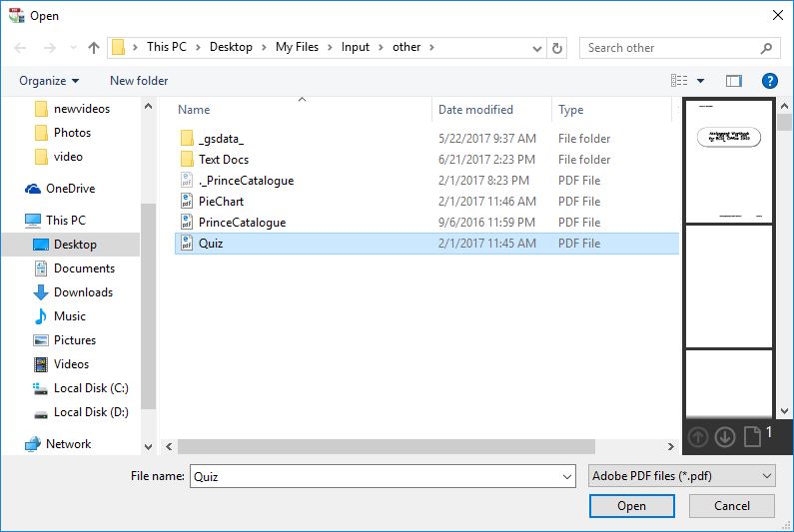Select the Quiz PDF file
The image size is (794, 532).
(426, 244)
